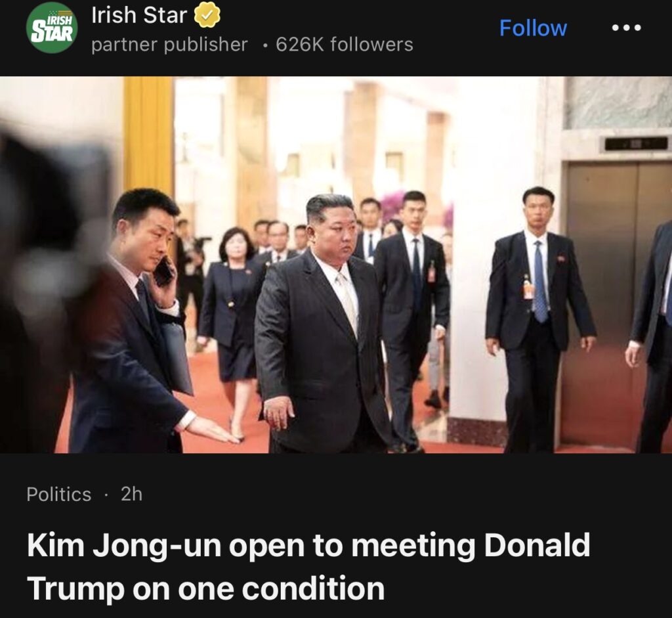Open the three-dot more options menu
The image size is (672, 618).
click(x=626, y=28)
